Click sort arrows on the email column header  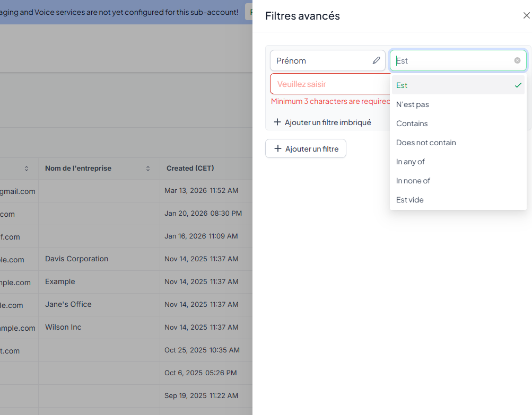point(27,169)
